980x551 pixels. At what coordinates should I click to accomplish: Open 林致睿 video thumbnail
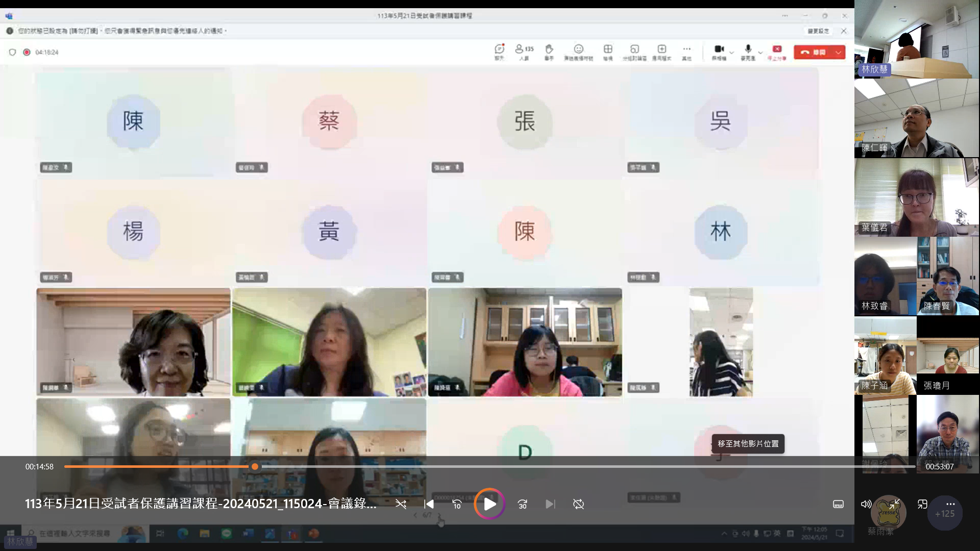(886, 276)
